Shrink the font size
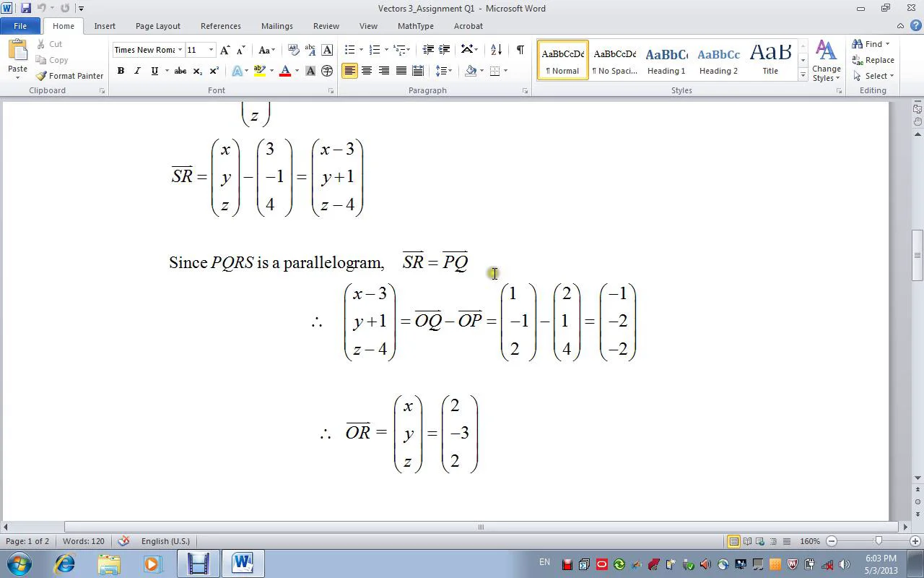 click(240, 50)
